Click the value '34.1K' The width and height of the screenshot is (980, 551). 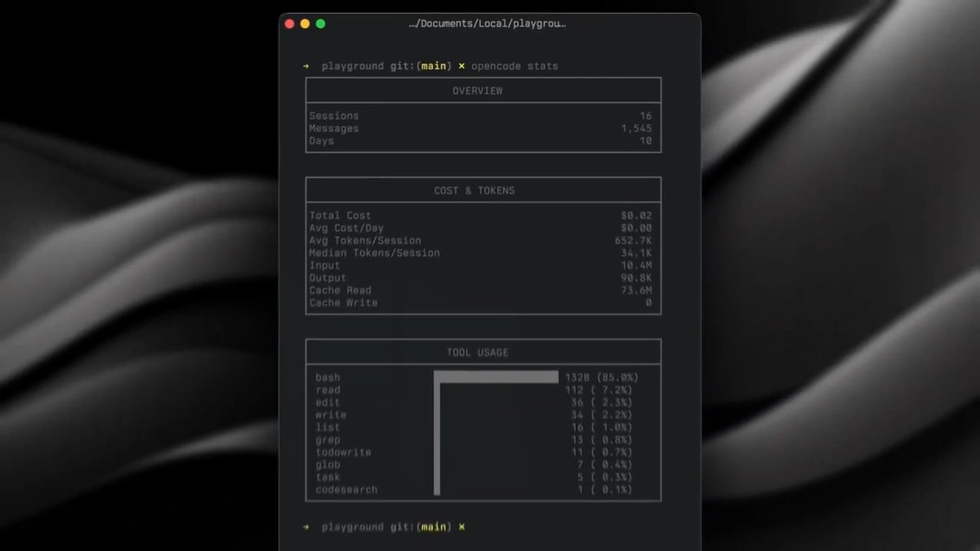(x=636, y=253)
